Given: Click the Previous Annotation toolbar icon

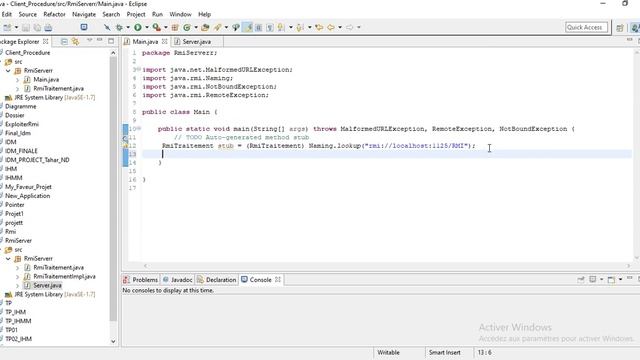Looking at the screenshot, I should pos(300,27).
